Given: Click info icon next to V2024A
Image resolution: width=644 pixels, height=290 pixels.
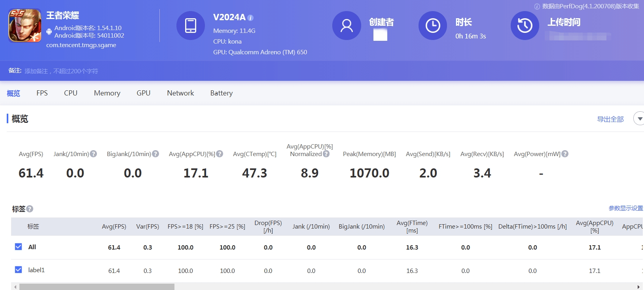Looking at the screenshot, I should 250,18.
